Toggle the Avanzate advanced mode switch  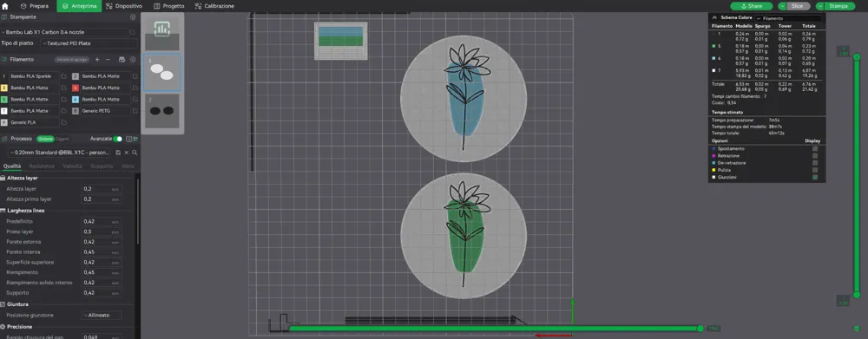[x=117, y=139]
